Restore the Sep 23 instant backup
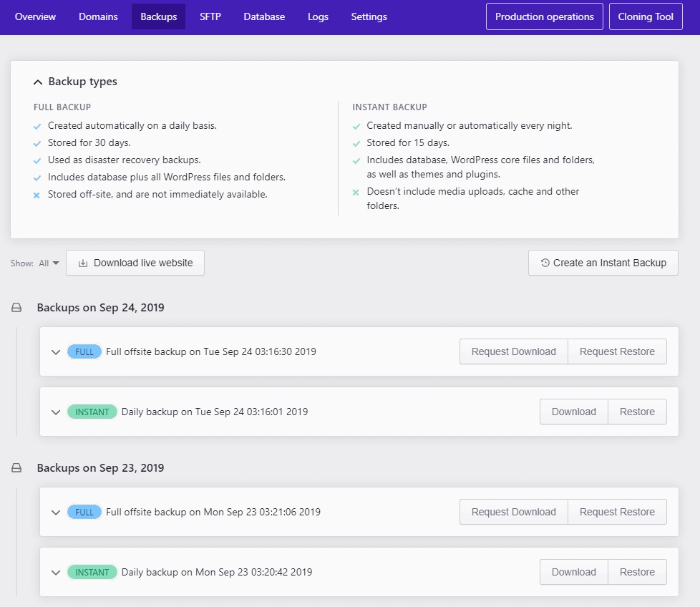Screen dimensions: 700x607 point(637,572)
